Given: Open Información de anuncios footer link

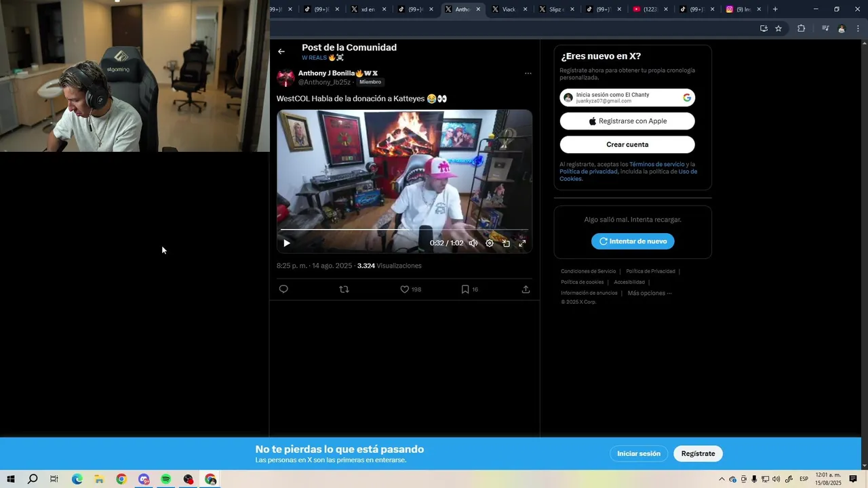Looking at the screenshot, I should click(589, 293).
